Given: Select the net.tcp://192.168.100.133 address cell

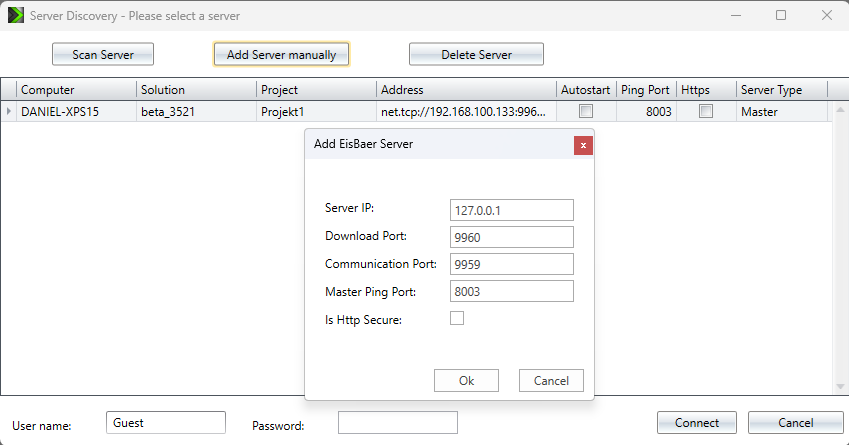Looking at the screenshot, I should click(x=466, y=112).
